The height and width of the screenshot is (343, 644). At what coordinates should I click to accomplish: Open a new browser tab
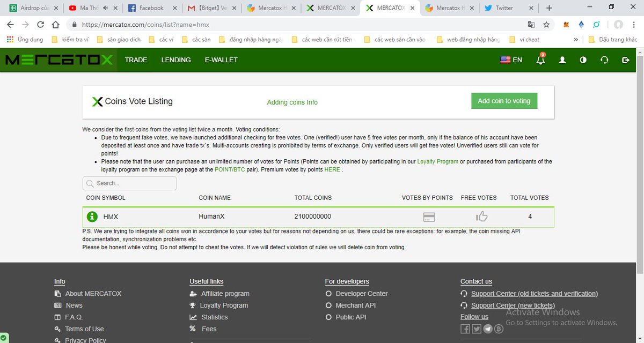click(549, 8)
